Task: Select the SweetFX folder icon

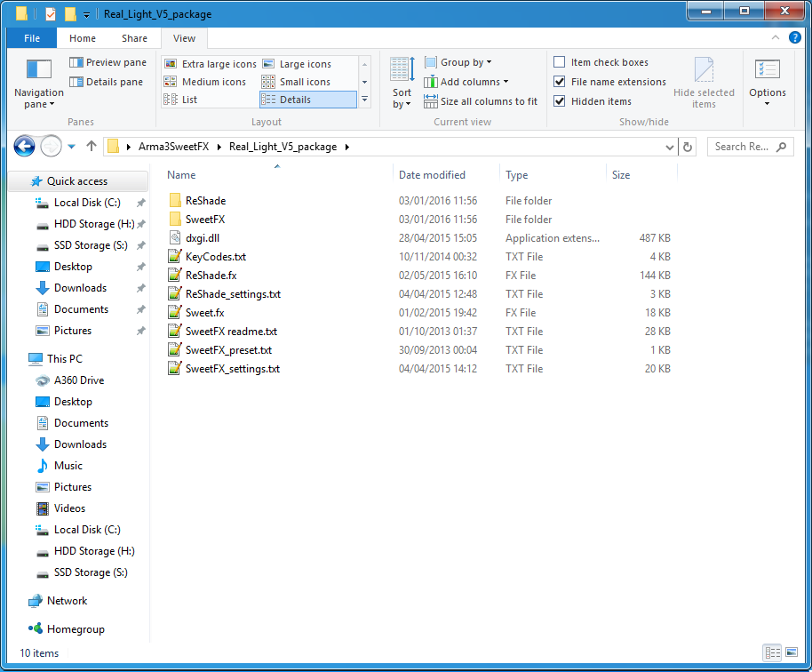Action: [x=175, y=220]
